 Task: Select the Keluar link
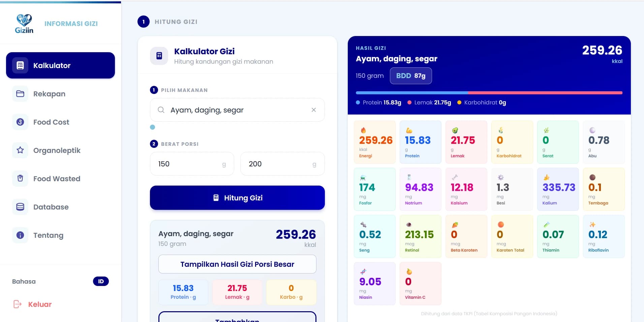(x=39, y=304)
